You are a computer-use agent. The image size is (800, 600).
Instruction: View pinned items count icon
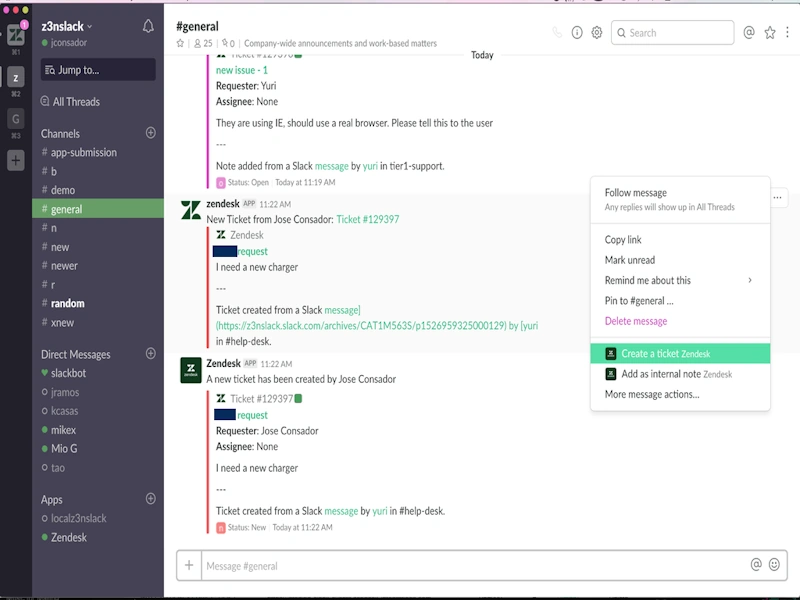pos(228,43)
